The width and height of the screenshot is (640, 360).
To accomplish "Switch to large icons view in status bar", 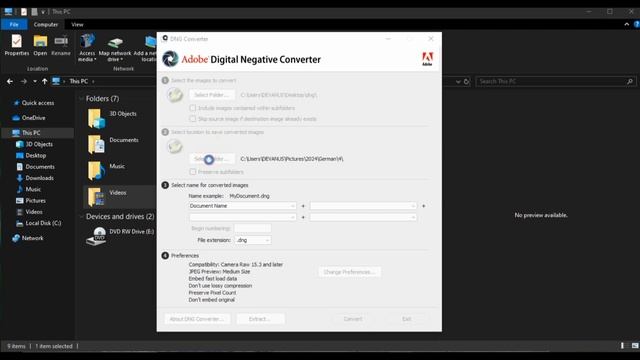I will (635, 346).
